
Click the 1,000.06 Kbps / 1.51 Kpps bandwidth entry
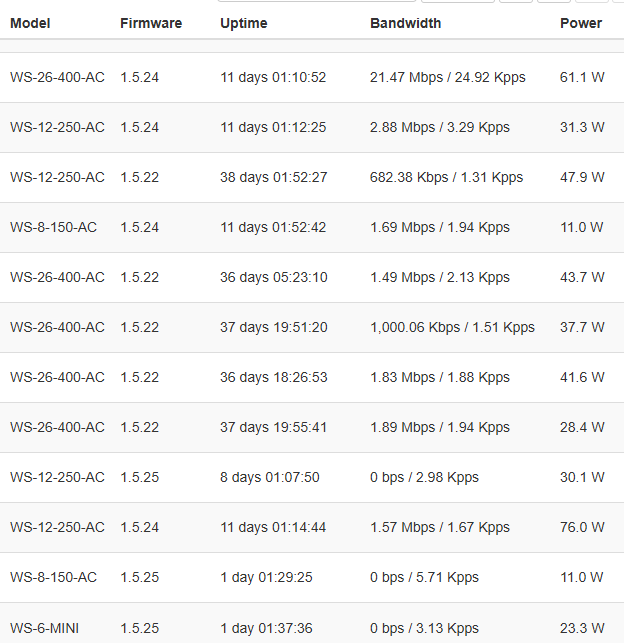(452, 327)
